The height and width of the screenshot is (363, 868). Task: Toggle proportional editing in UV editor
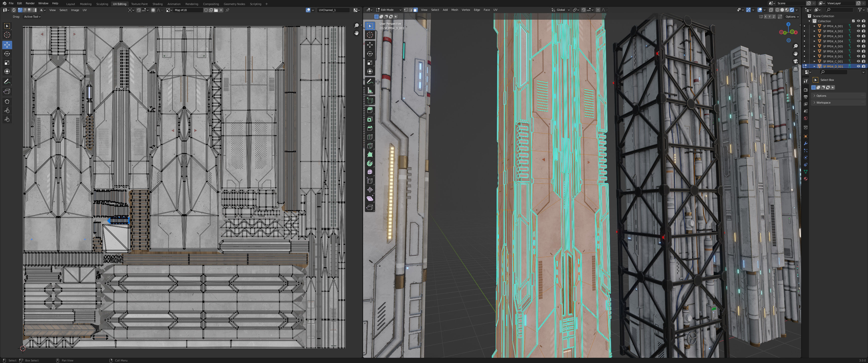coord(153,10)
